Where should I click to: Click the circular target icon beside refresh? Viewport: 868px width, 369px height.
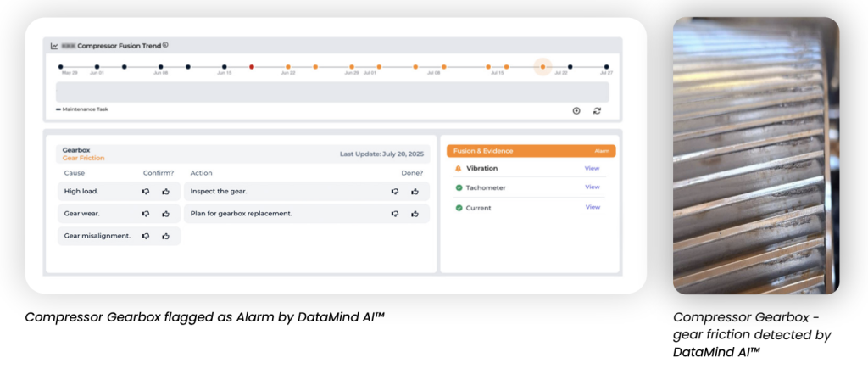click(576, 110)
